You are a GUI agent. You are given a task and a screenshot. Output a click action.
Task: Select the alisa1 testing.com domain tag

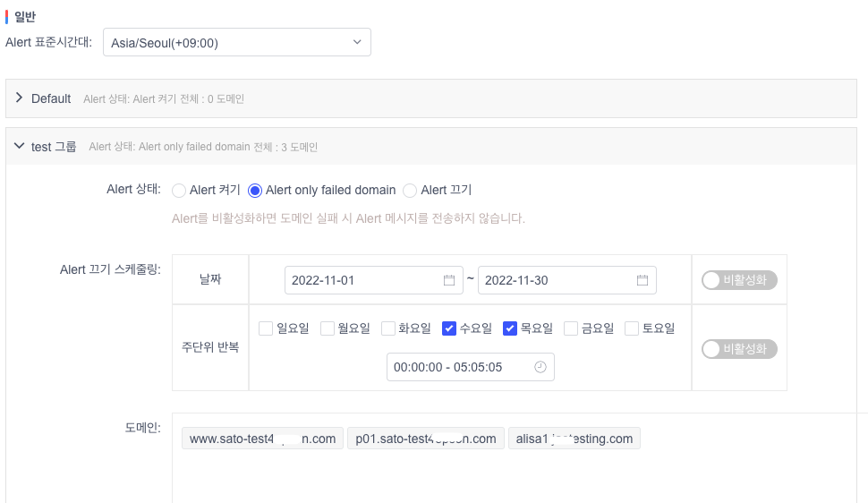point(574,439)
